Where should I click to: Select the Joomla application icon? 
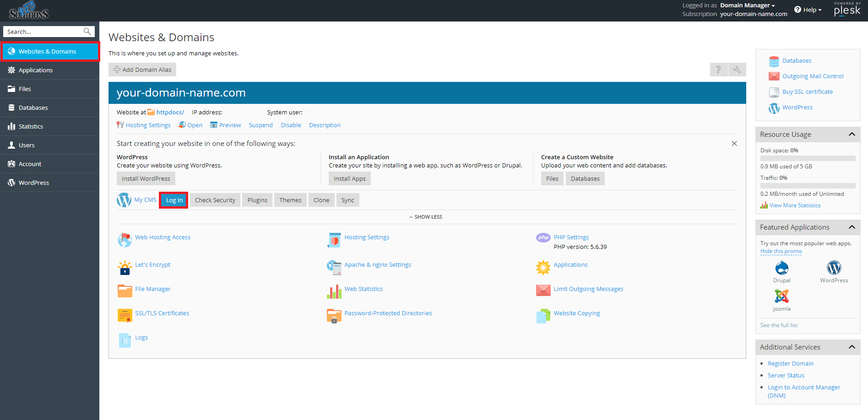pyautogui.click(x=781, y=296)
